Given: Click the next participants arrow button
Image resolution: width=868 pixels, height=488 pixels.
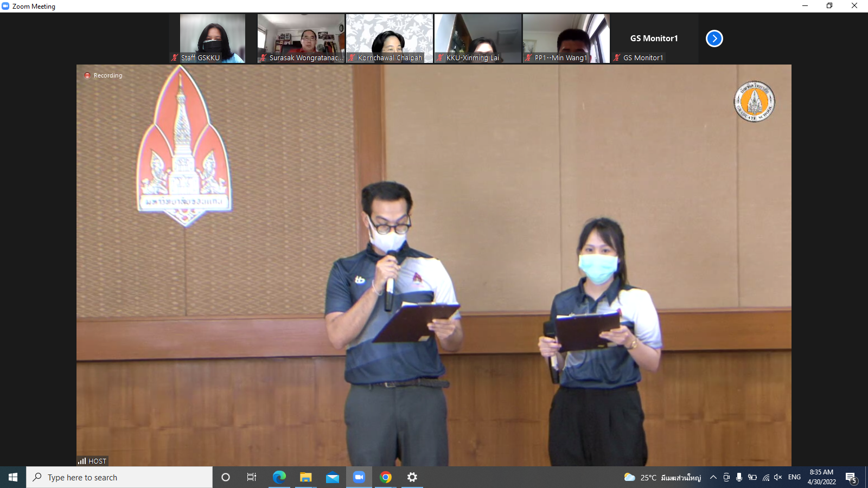Looking at the screenshot, I should coord(714,38).
